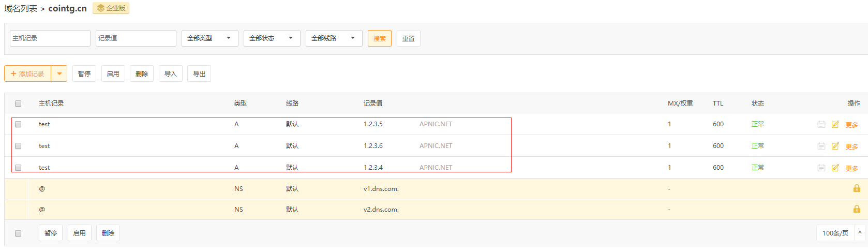Open the notes icon for record 1.2.3.4
The image size is (868, 251).
(x=821, y=168)
